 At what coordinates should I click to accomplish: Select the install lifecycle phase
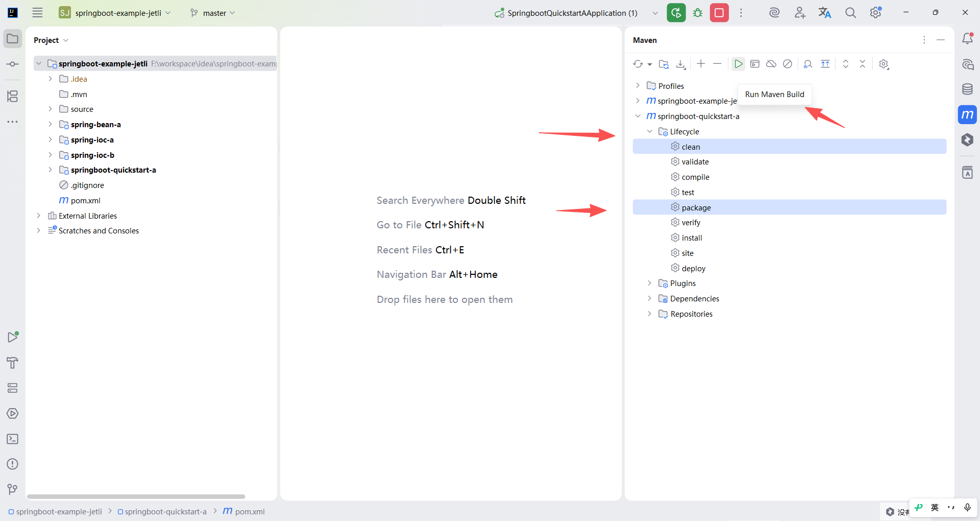point(789,238)
